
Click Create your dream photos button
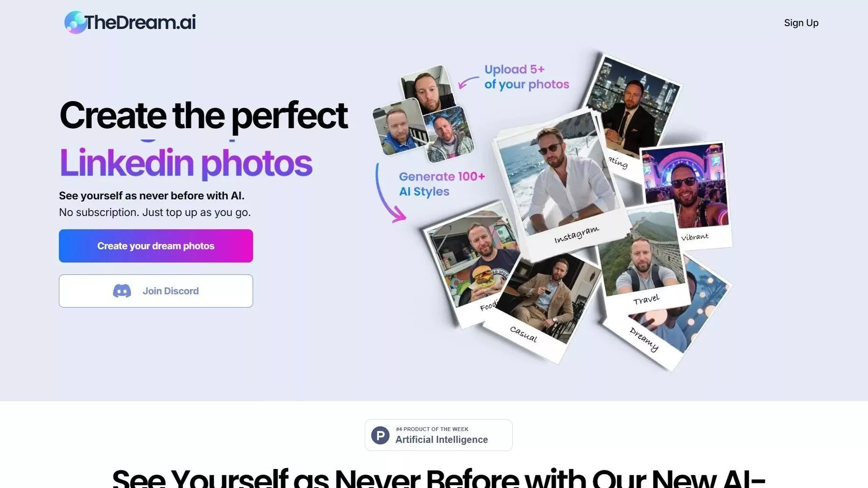(x=156, y=246)
